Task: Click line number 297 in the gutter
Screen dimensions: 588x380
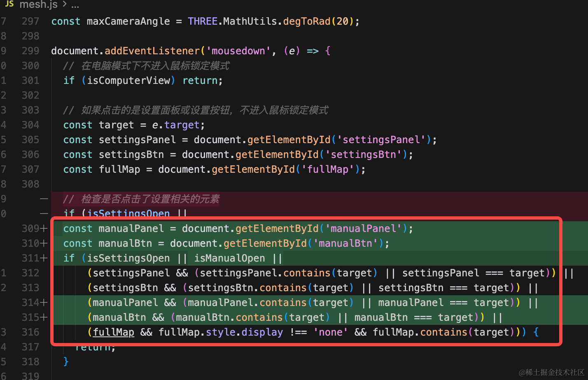Action: 30,21
